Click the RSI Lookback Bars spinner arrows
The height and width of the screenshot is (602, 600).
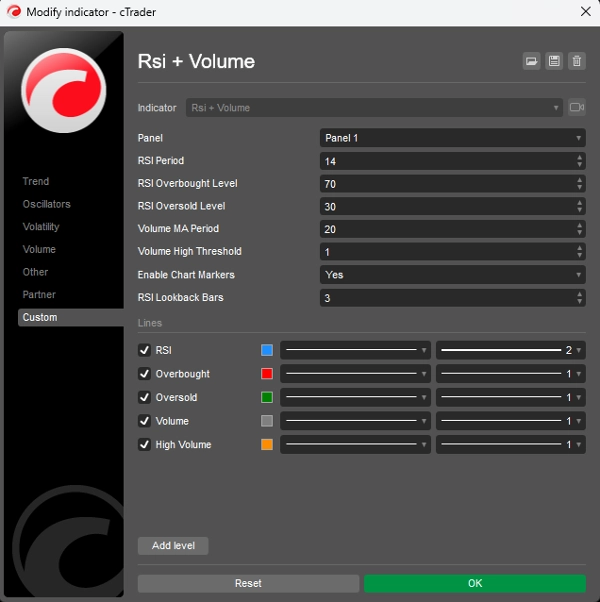pyautogui.click(x=580, y=298)
